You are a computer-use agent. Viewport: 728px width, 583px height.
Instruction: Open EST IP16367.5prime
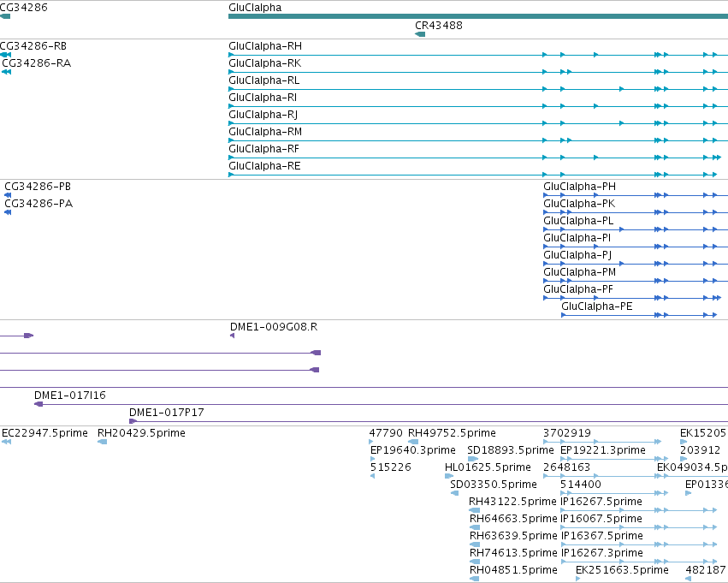[x=601, y=536]
